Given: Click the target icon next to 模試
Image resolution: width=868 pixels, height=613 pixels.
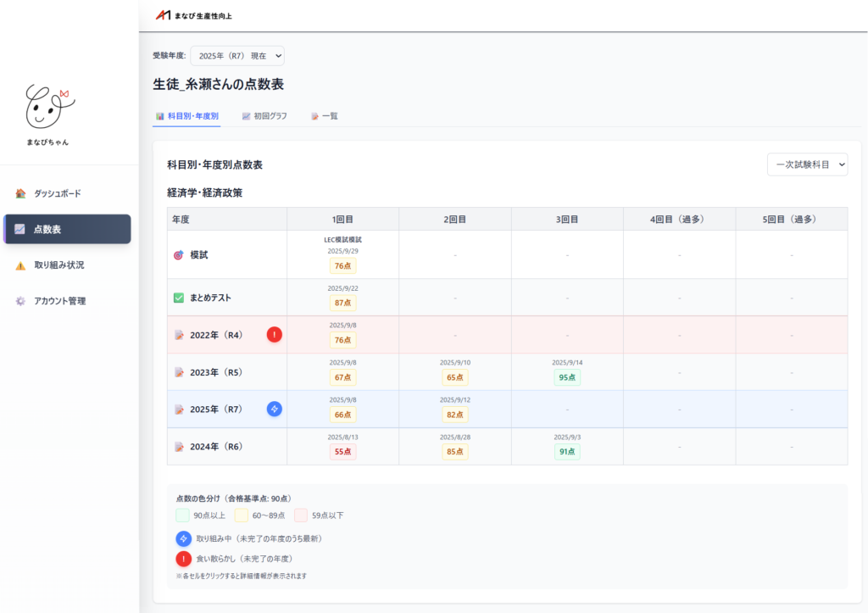Looking at the screenshot, I should point(178,254).
